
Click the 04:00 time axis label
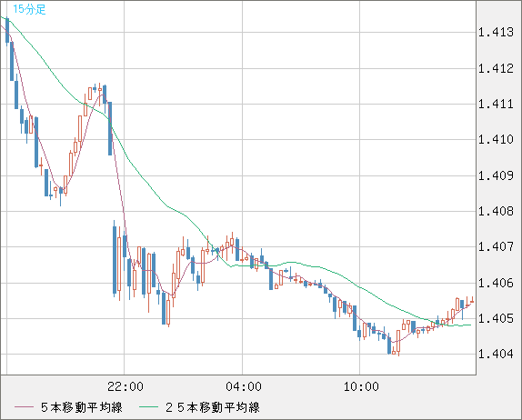click(x=244, y=386)
